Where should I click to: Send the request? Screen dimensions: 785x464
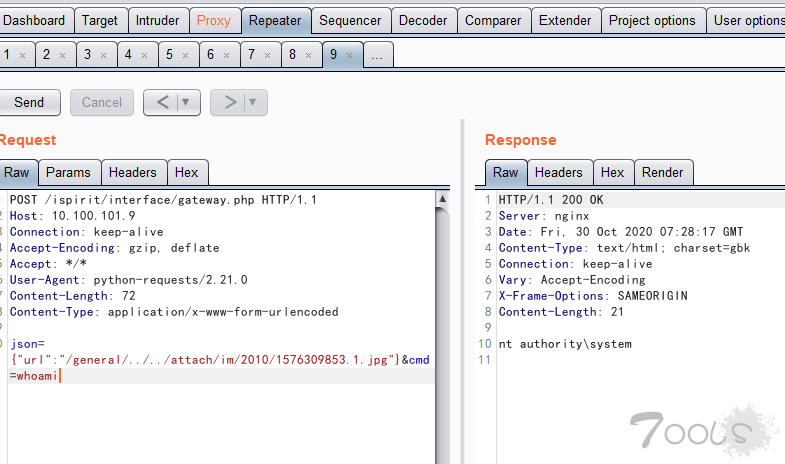[x=29, y=103]
